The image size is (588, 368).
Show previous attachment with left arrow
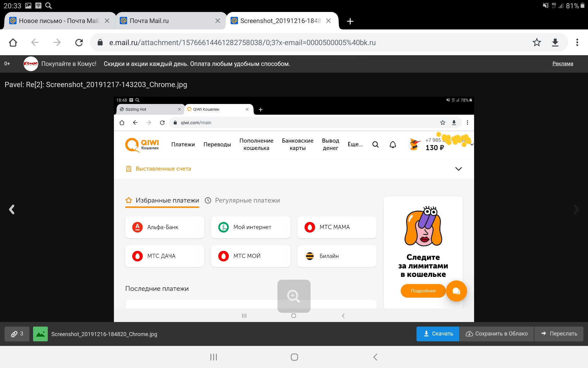click(12, 209)
